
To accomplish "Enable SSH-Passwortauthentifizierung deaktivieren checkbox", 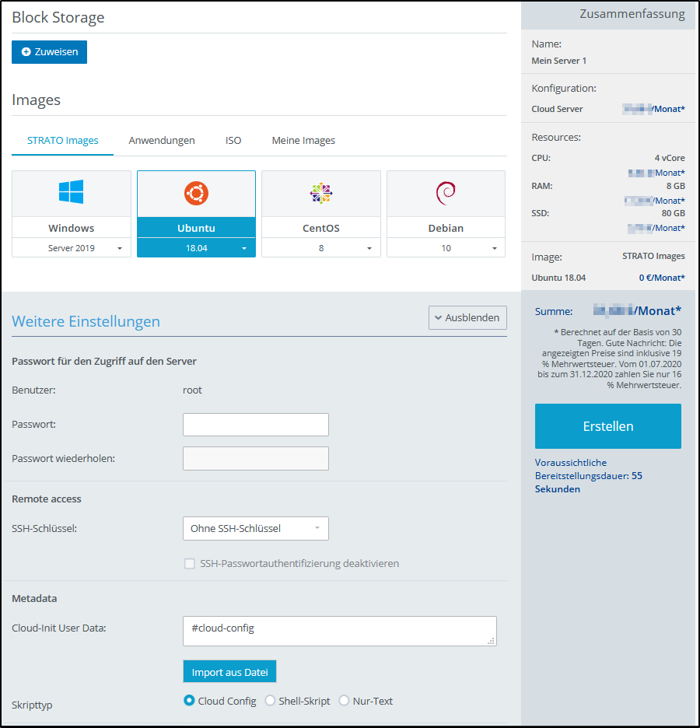I will [x=190, y=562].
